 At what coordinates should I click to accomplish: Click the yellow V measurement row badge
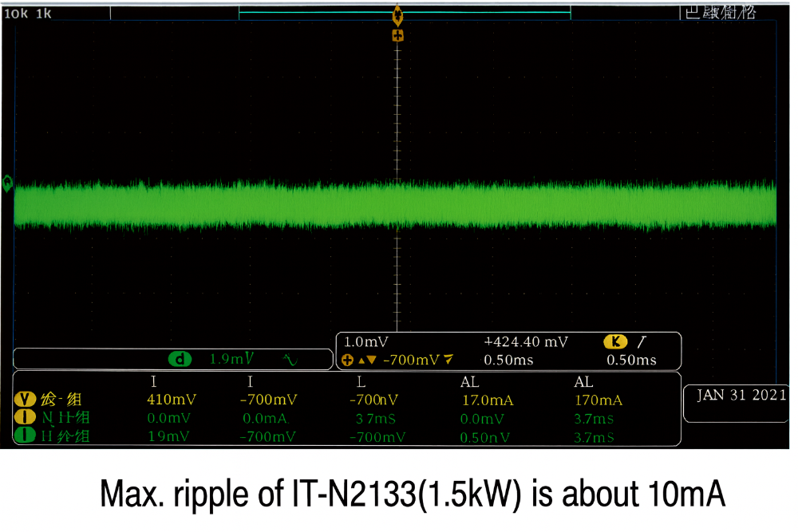point(22,400)
